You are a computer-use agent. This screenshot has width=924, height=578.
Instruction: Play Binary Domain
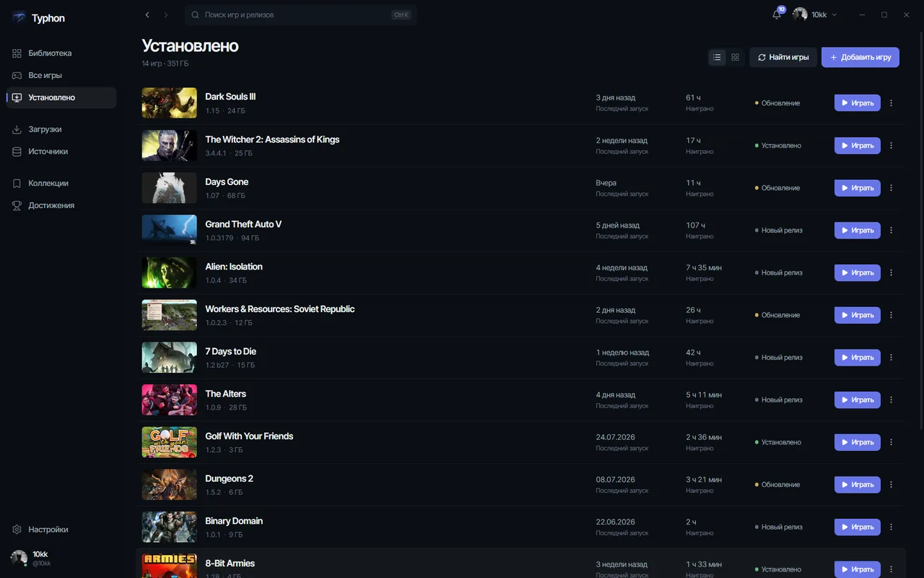858,527
